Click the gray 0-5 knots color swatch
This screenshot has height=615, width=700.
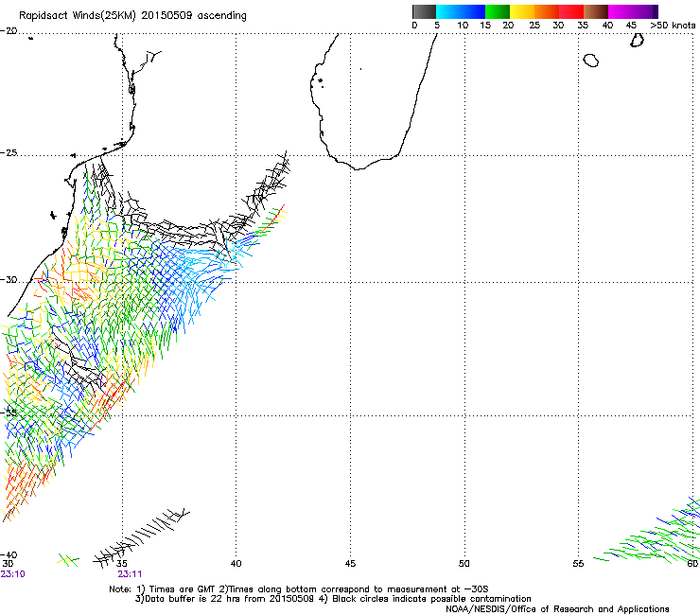coord(424,11)
